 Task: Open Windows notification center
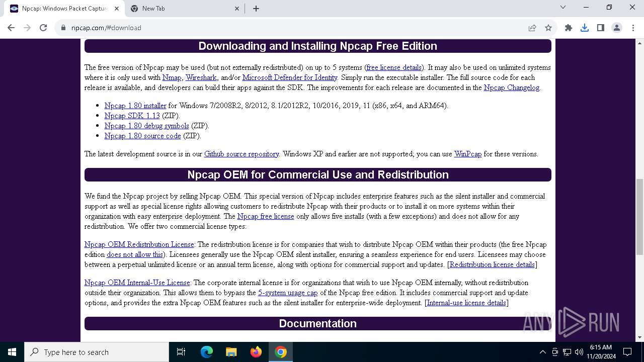coord(627,352)
